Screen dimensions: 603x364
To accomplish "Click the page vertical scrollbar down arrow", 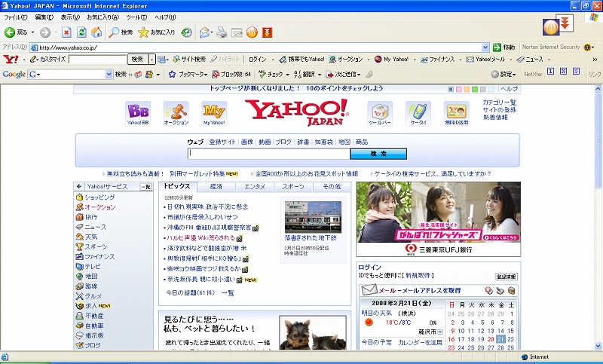I will pos(598,344).
